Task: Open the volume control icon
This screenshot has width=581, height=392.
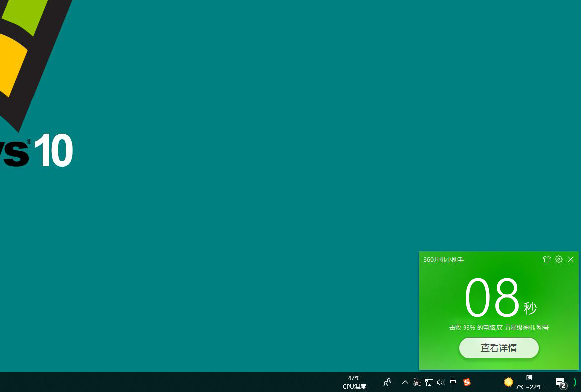Action: pos(441,382)
